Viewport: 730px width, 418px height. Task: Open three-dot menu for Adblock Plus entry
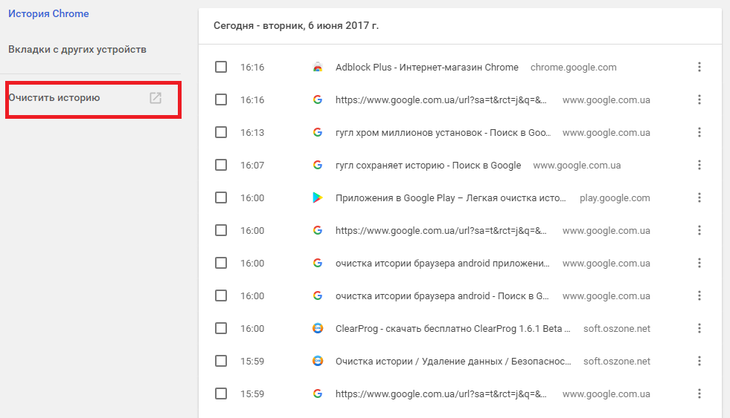coord(699,67)
